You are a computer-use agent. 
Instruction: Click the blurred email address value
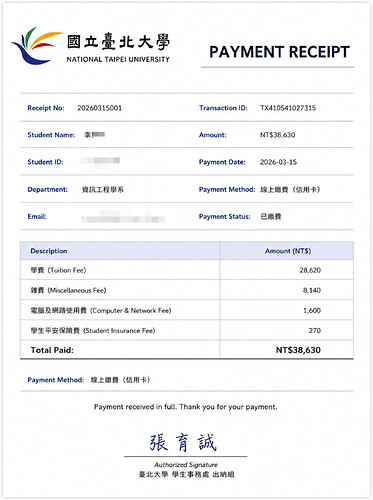(x=123, y=217)
